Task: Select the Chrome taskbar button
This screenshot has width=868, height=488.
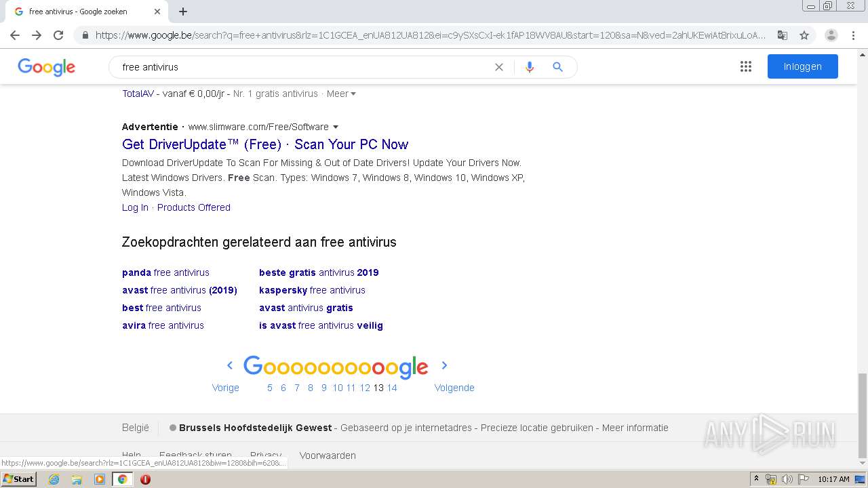Action: point(122,479)
